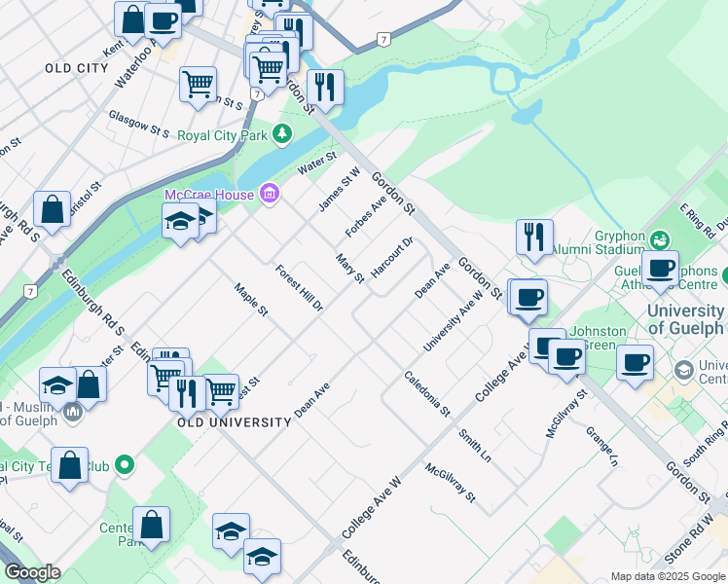This screenshot has height=584, width=728.
Task: Click the Royal City Park label
Action: tap(223, 135)
